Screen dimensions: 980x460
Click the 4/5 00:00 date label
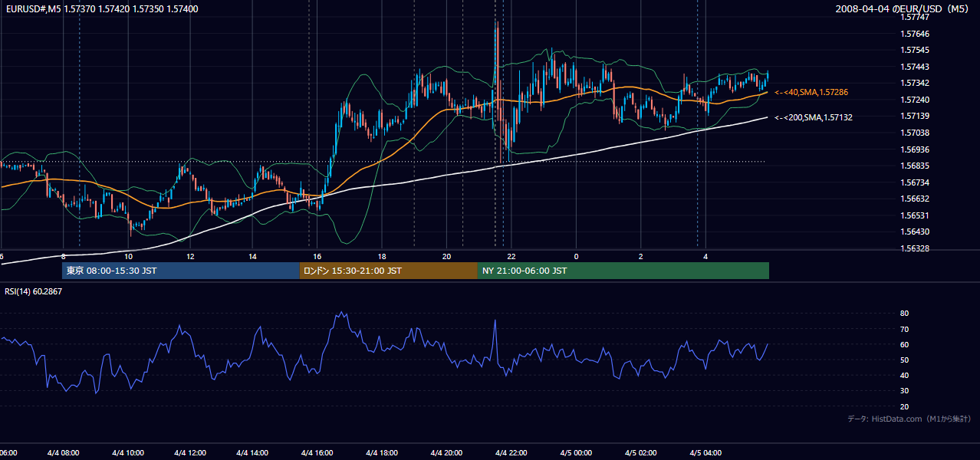576,453
